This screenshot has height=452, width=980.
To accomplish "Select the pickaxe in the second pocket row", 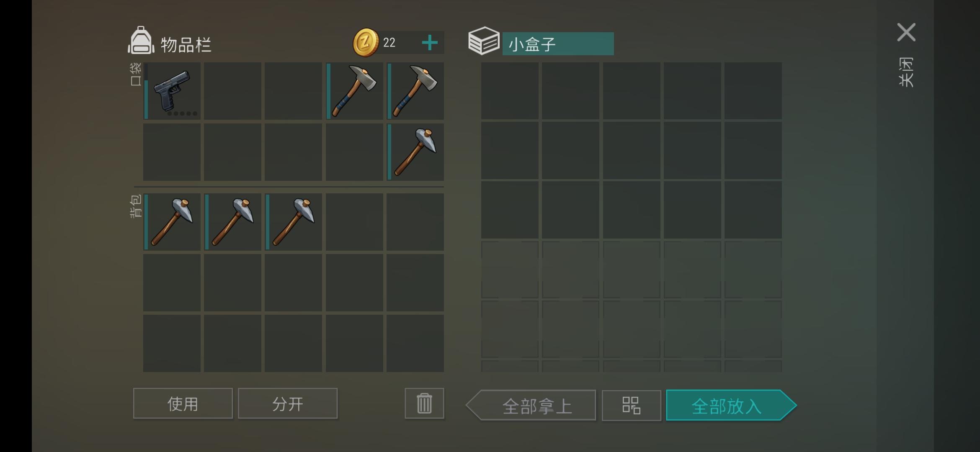I will (415, 152).
